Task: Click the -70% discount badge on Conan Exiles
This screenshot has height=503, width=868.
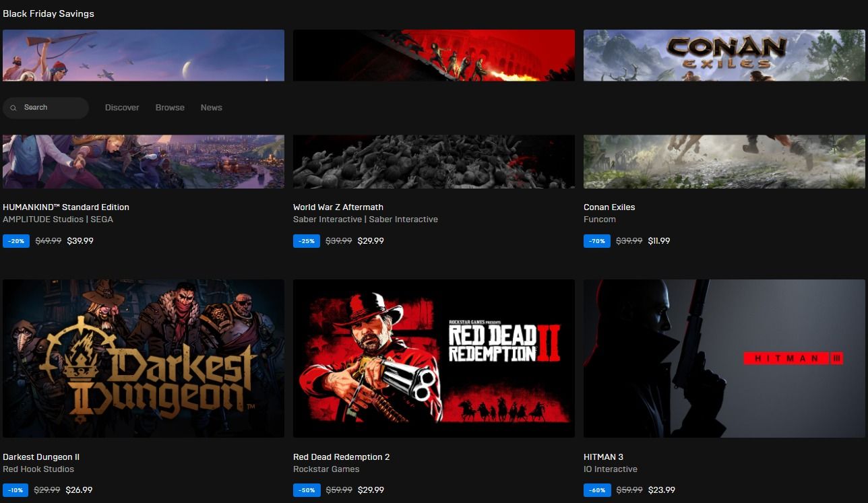Action: pos(596,240)
